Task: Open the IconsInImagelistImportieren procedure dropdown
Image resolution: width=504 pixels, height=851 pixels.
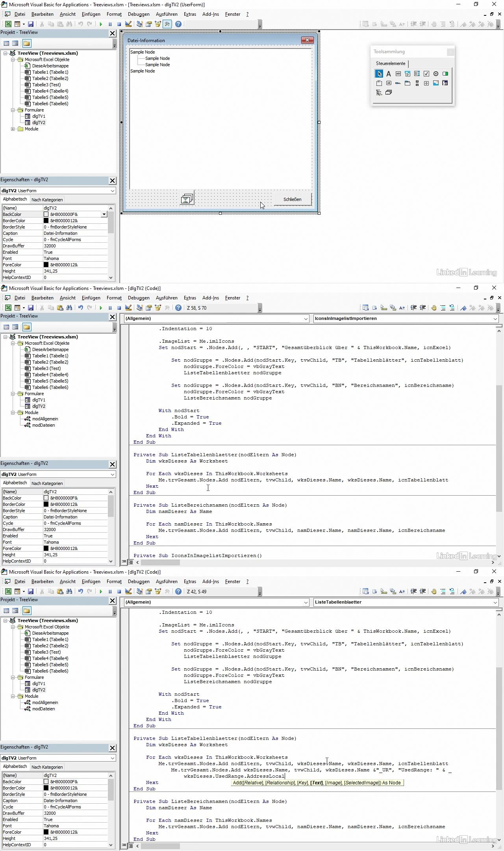Action: coord(495,319)
